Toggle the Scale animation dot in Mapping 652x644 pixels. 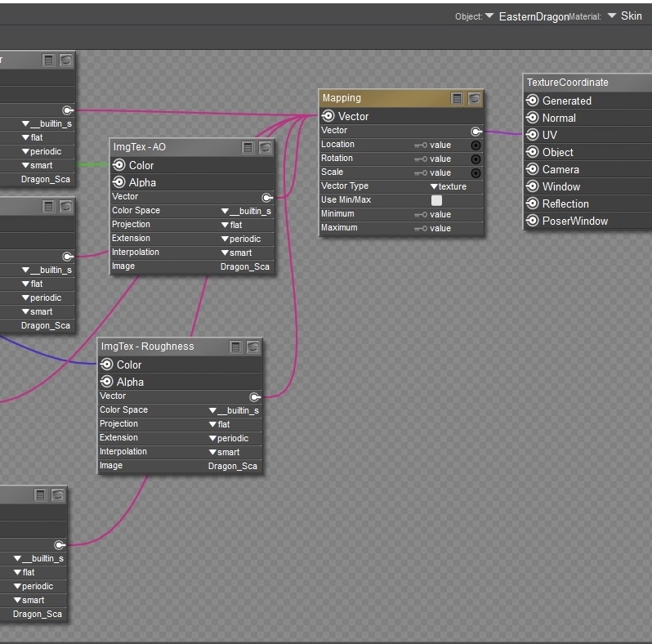476,173
